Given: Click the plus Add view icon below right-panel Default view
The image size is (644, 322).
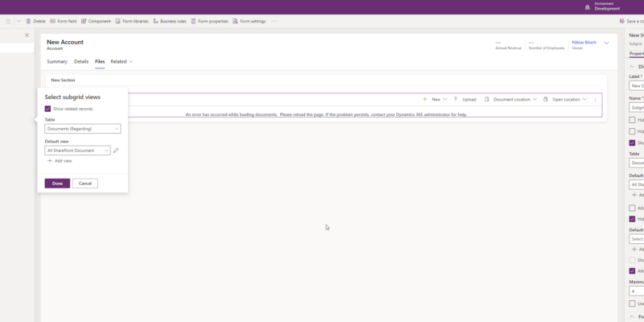Looking at the screenshot, I should point(634,195).
